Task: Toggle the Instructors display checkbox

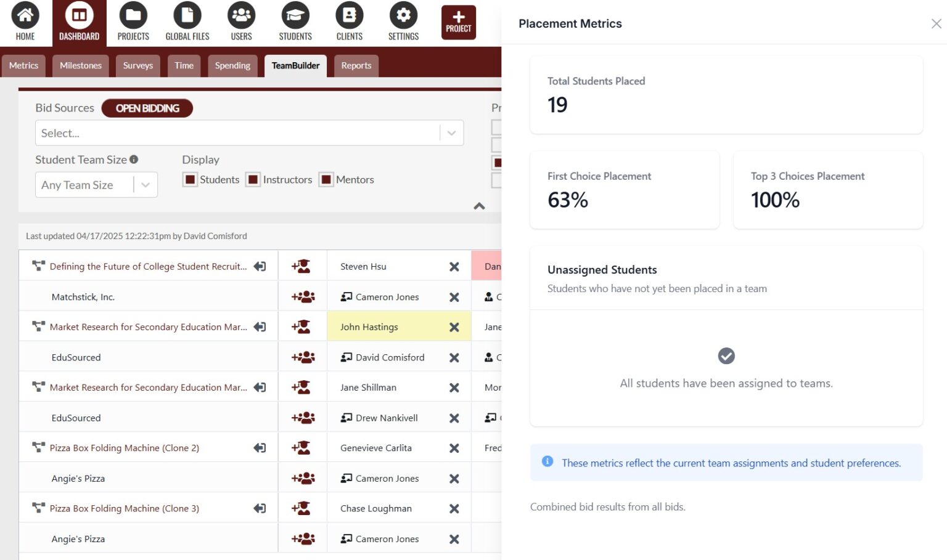Action: click(x=253, y=179)
